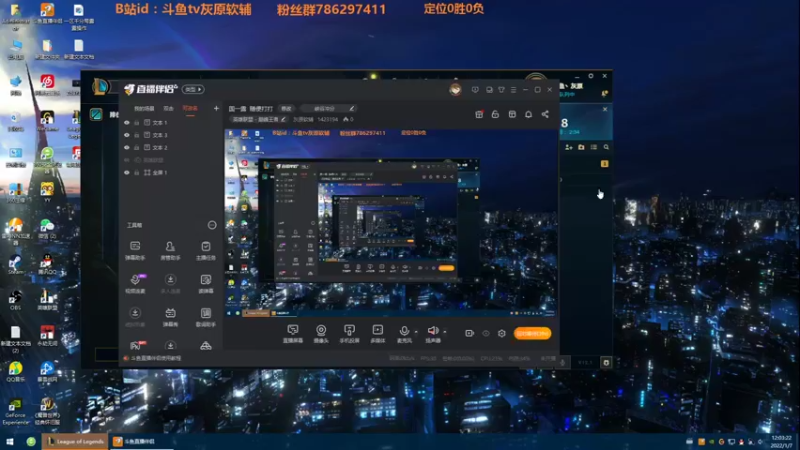Open notifications bell in streaming app

528,114
